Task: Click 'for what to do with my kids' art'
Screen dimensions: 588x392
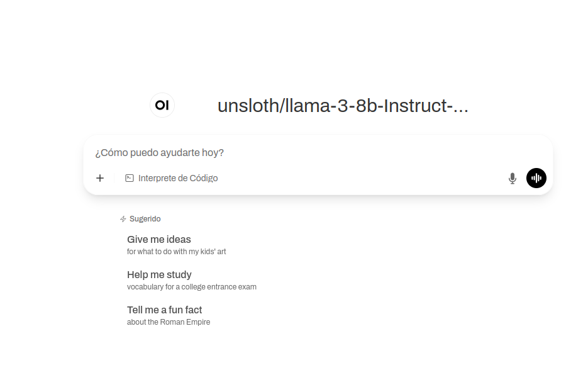Action: (x=176, y=252)
